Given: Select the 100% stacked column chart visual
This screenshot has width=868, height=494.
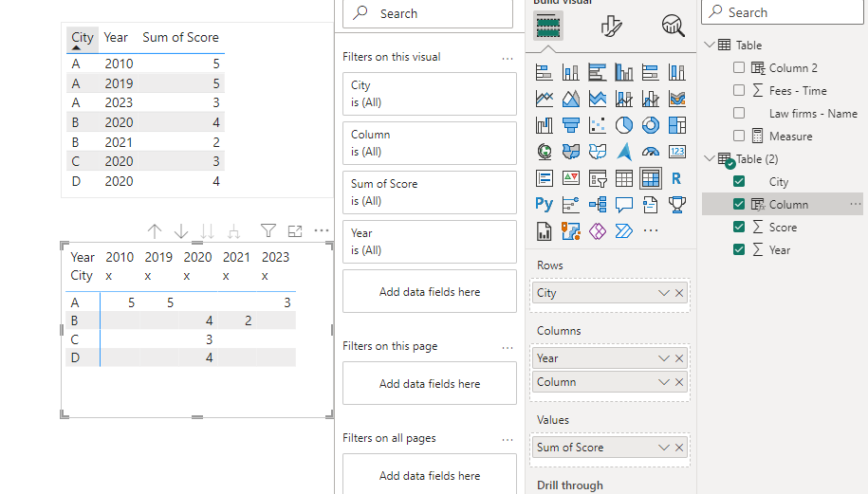Looking at the screenshot, I should 677,72.
